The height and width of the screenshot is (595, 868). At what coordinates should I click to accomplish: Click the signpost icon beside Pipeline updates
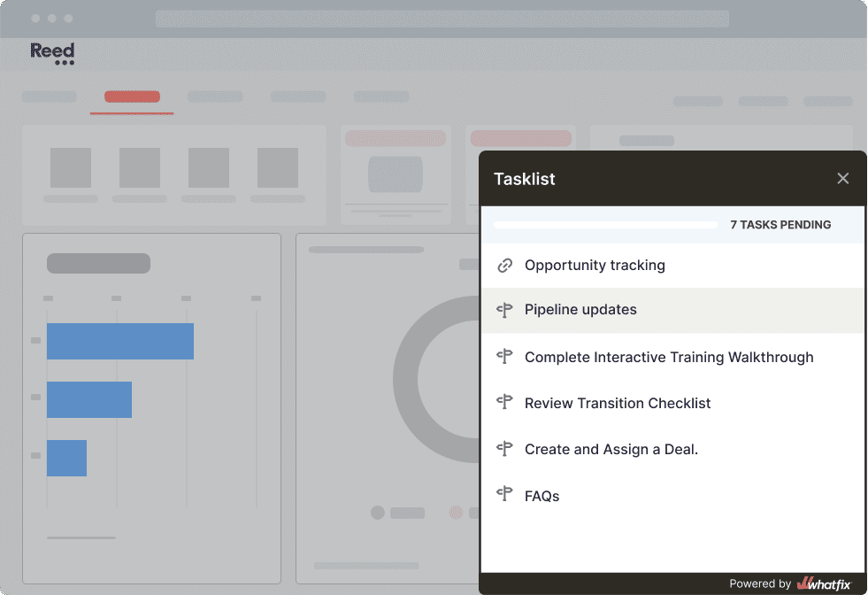click(504, 310)
